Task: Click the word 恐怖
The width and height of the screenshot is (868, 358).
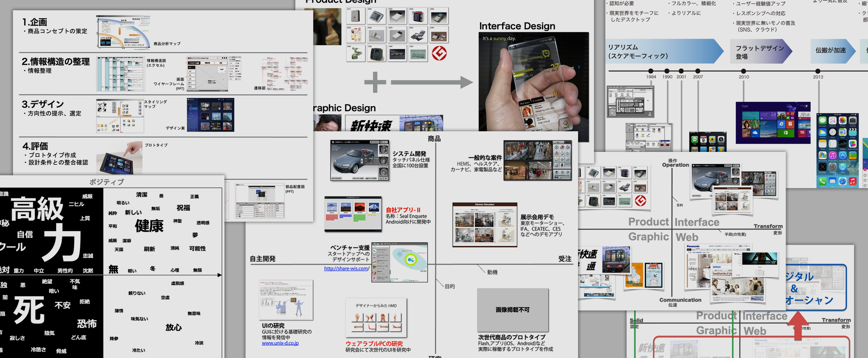Action: point(87,324)
